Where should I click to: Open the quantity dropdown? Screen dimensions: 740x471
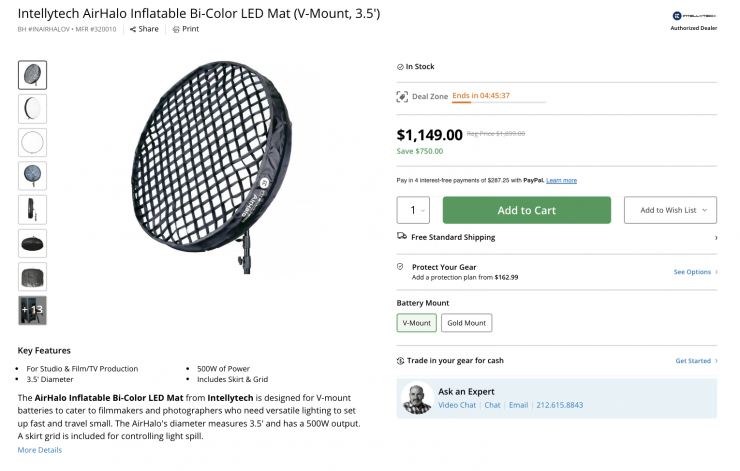[x=414, y=210]
